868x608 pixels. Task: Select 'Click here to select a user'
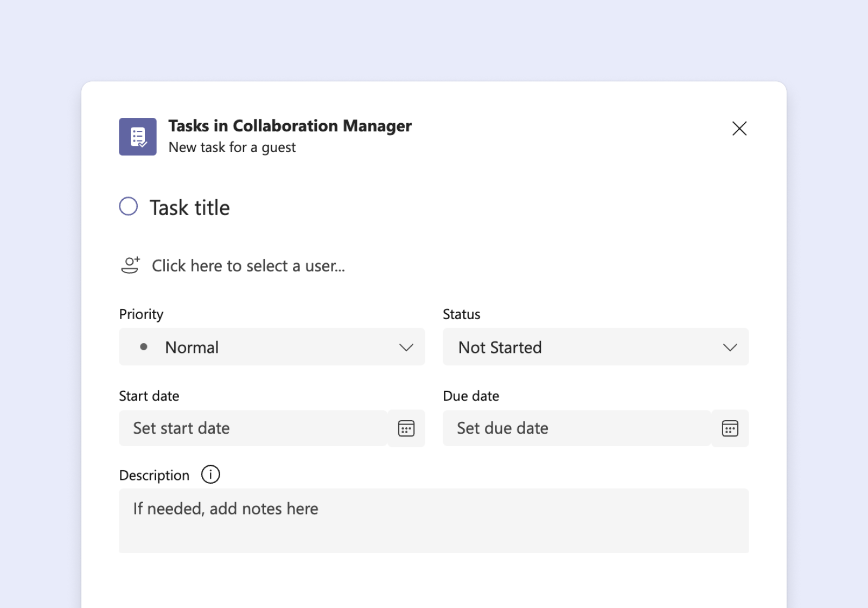click(x=248, y=265)
